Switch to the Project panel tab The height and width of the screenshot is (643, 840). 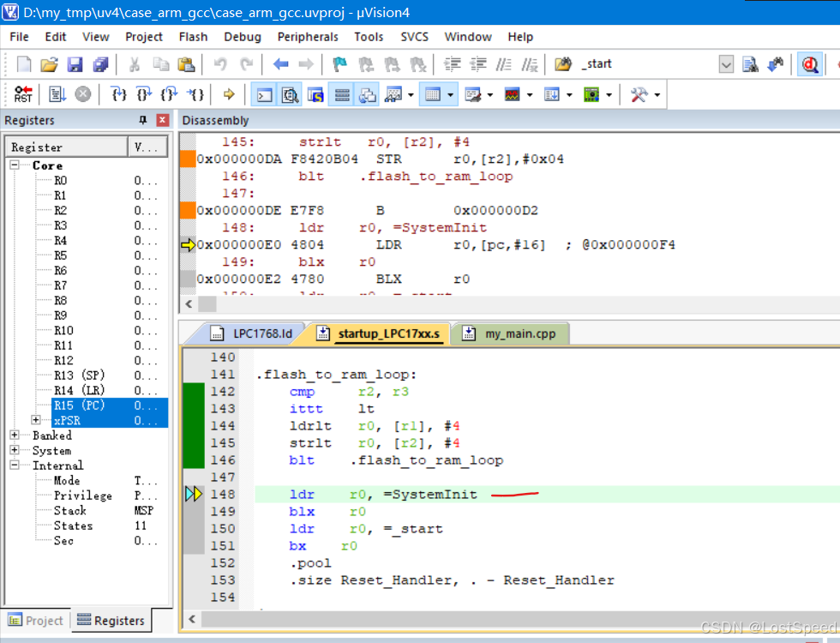click(x=35, y=621)
